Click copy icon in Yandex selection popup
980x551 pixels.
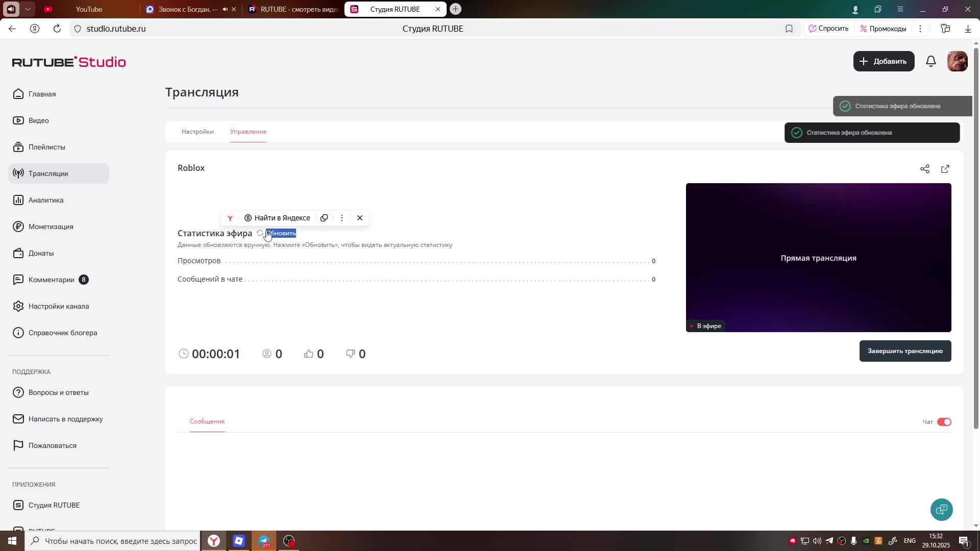click(x=324, y=218)
